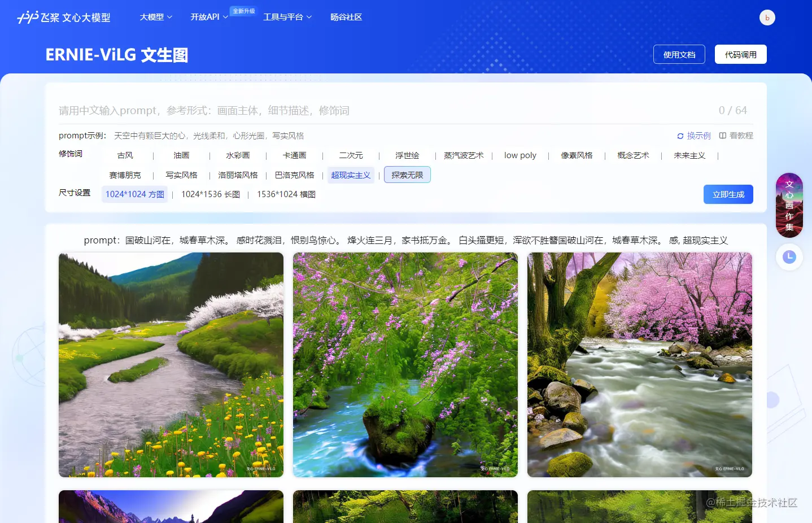This screenshot has width=812, height=523.
Task: Select the 概念艺术 style modifier
Action: tap(633, 155)
